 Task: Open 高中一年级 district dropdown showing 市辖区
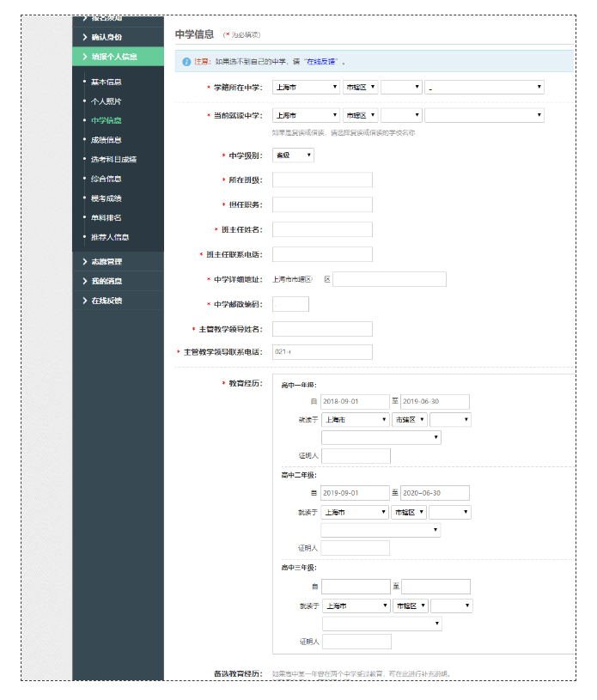click(409, 420)
